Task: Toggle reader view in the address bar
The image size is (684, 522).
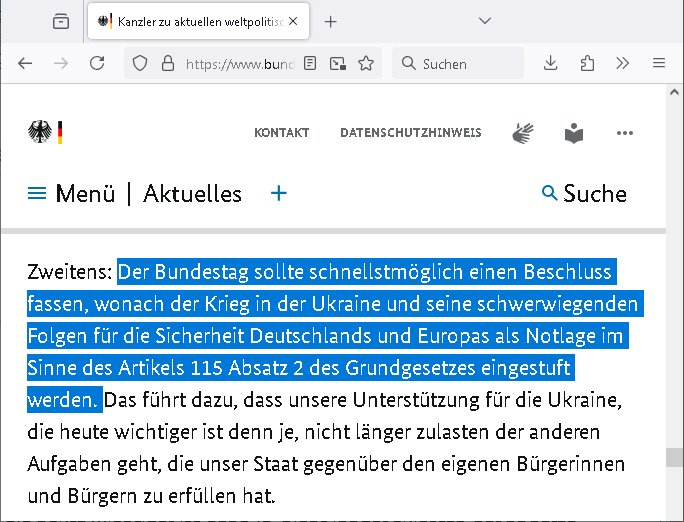Action: pos(311,63)
